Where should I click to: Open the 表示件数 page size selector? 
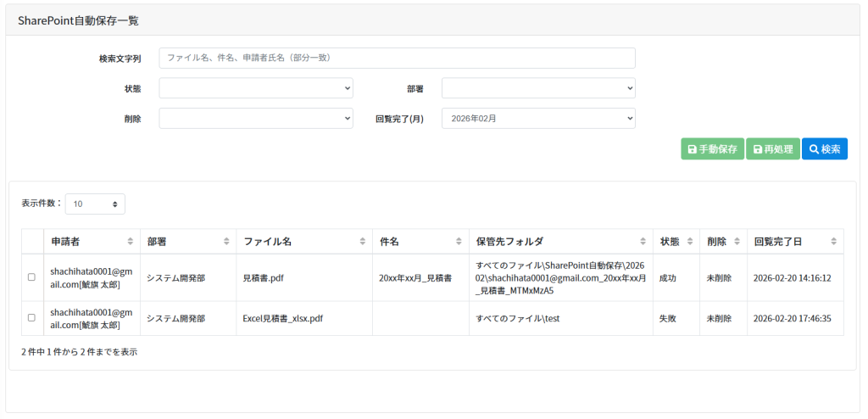point(95,204)
